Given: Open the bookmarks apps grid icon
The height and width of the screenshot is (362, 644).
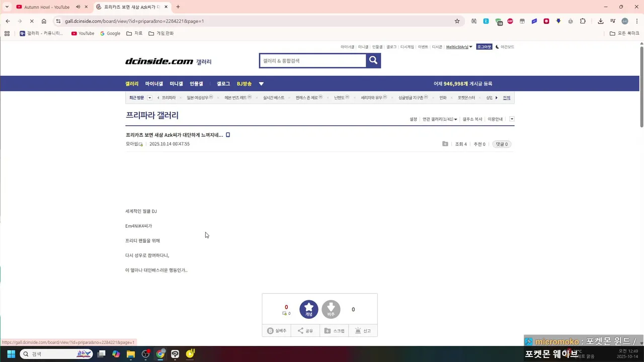Looking at the screenshot, I should [7, 33].
